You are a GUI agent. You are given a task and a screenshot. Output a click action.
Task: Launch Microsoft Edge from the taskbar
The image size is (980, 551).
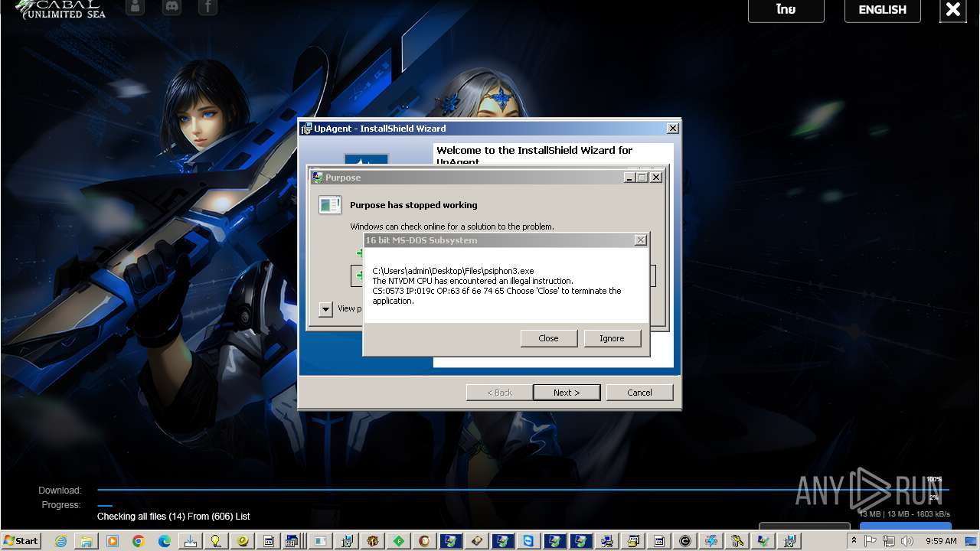[x=165, y=541]
